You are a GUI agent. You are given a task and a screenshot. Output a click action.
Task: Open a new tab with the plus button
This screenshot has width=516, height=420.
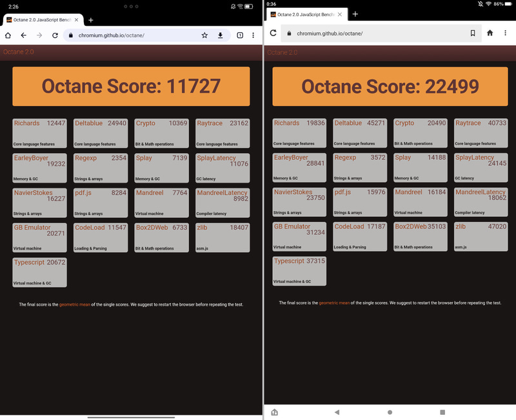pyautogui.click(x=90, y=19)
